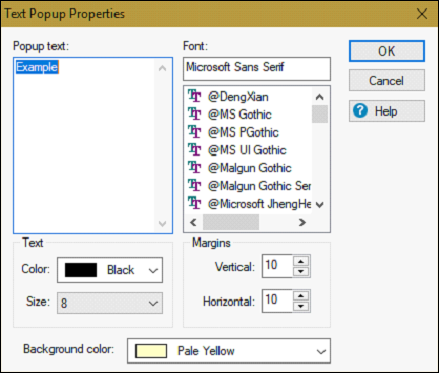Click the Pale Yellow background swatch

(151, 351)
